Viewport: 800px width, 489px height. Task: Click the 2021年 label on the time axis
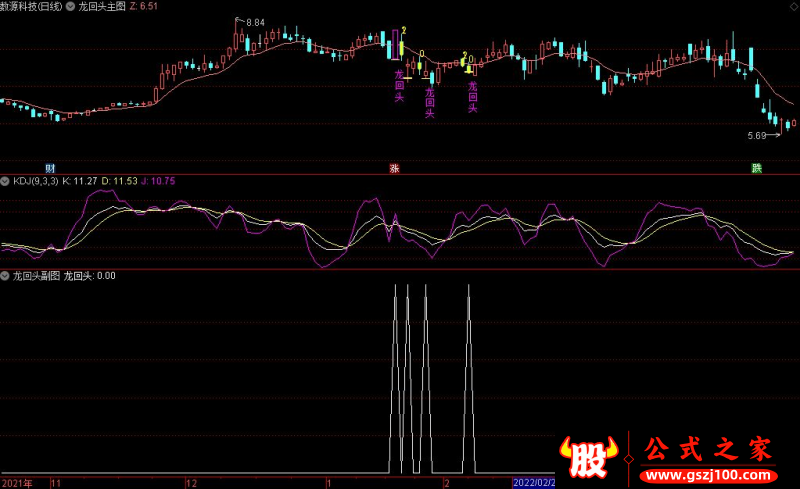click(17, 483)
